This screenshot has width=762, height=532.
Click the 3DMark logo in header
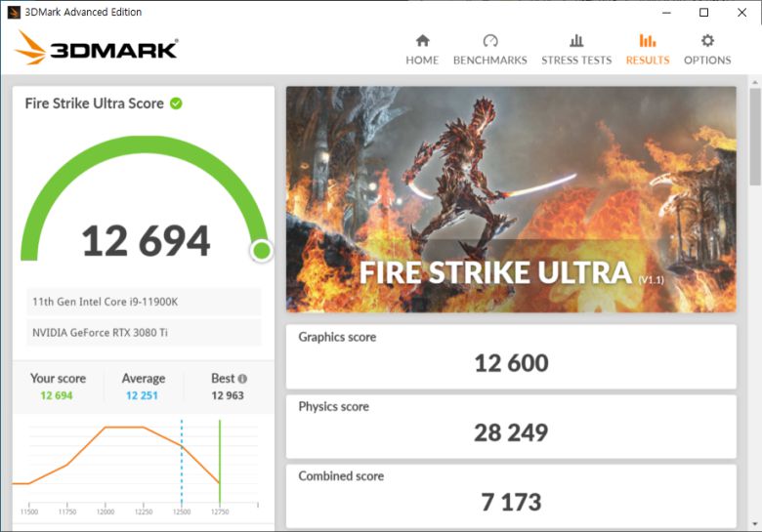(96, 49)
